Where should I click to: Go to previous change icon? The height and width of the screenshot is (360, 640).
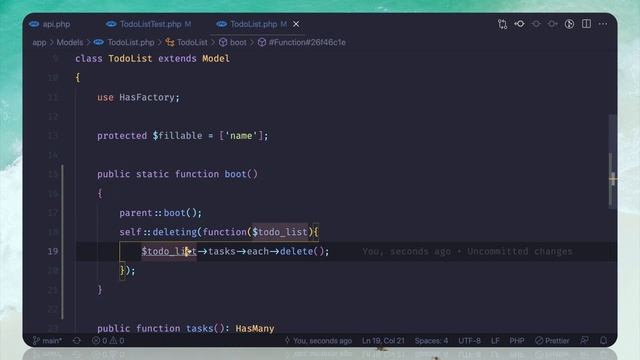(x=536, y=24)
